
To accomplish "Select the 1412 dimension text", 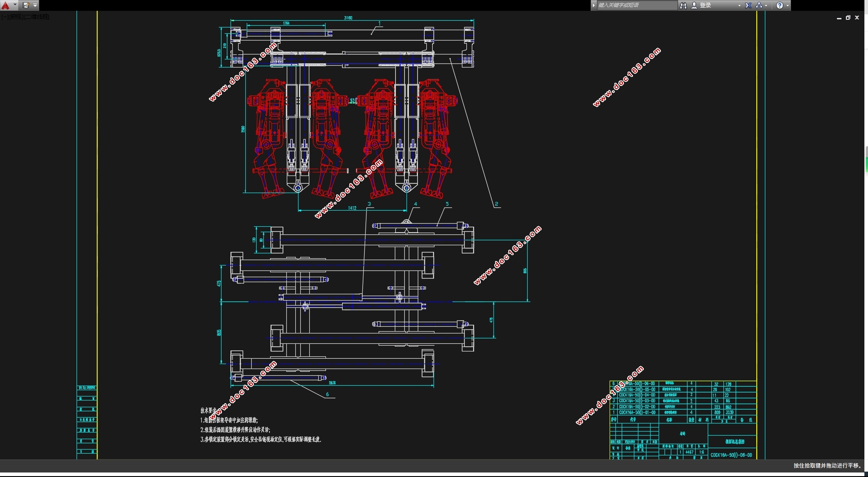I will 352,208.
